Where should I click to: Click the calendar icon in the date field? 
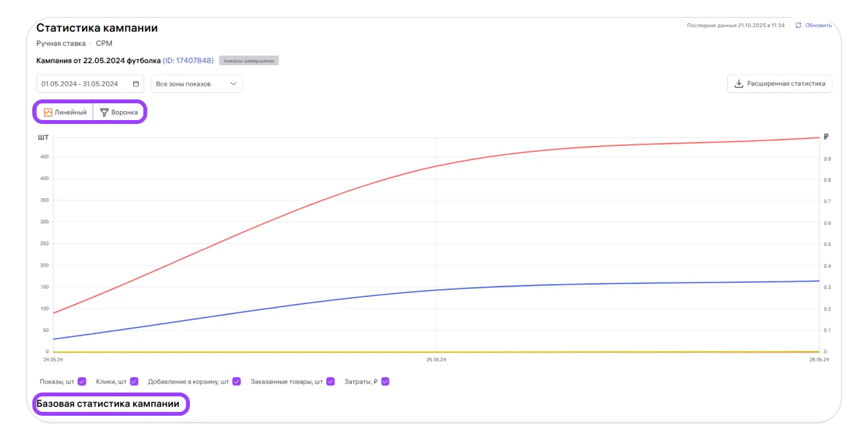[x=136, y=84]
